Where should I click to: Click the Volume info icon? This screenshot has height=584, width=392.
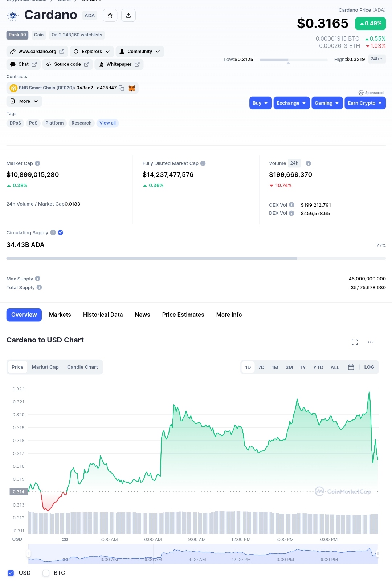click(x=308, y=163)
